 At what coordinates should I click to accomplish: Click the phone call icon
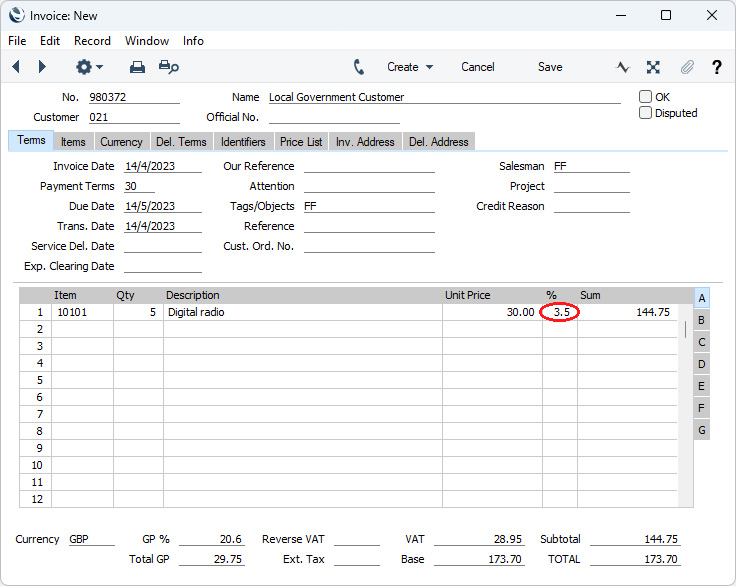coord(359,67)
